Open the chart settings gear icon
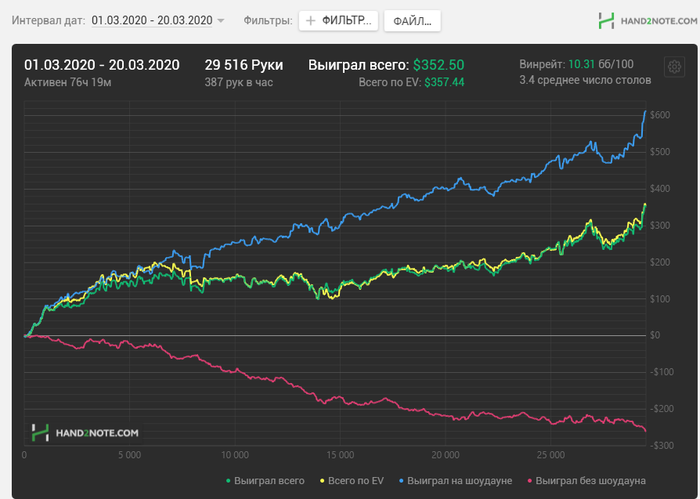The image size is (700, 499). tap(674, 67)
